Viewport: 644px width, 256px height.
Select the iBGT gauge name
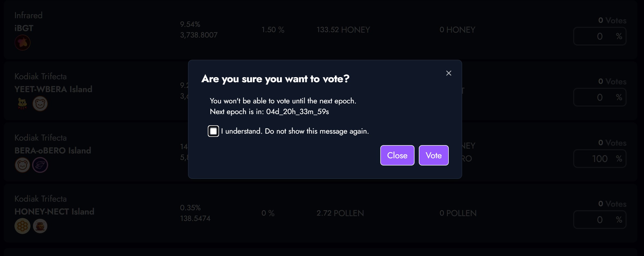click(x=24, y=28)
